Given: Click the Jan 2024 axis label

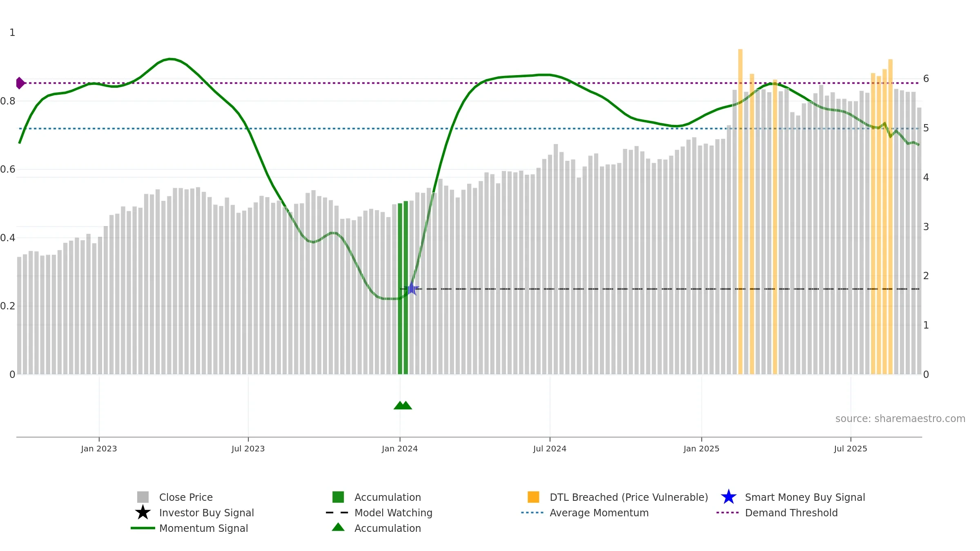Looking at the screenshot, I should pyautogui.click(x=400, y=449).
